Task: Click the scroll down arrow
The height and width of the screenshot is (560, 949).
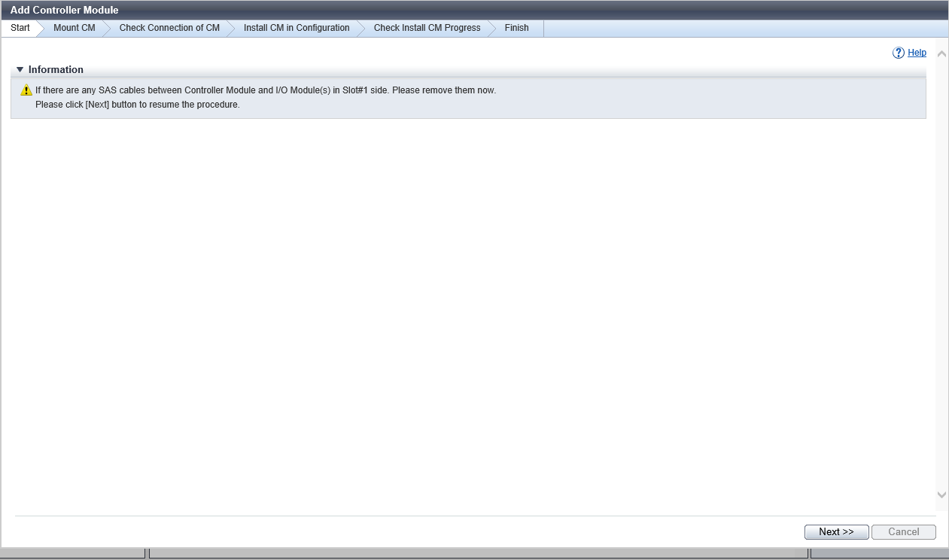Action: click(x=941, y=495)
